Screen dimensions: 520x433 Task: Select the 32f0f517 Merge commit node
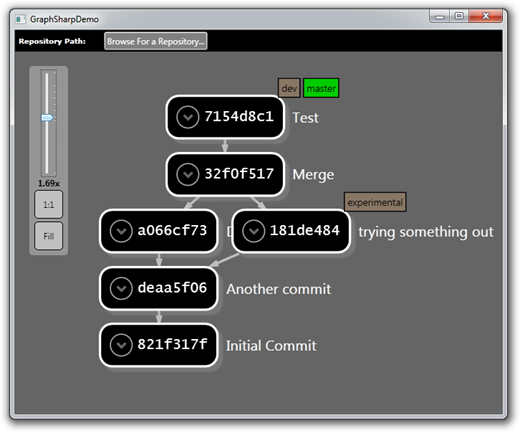[225, 174]
